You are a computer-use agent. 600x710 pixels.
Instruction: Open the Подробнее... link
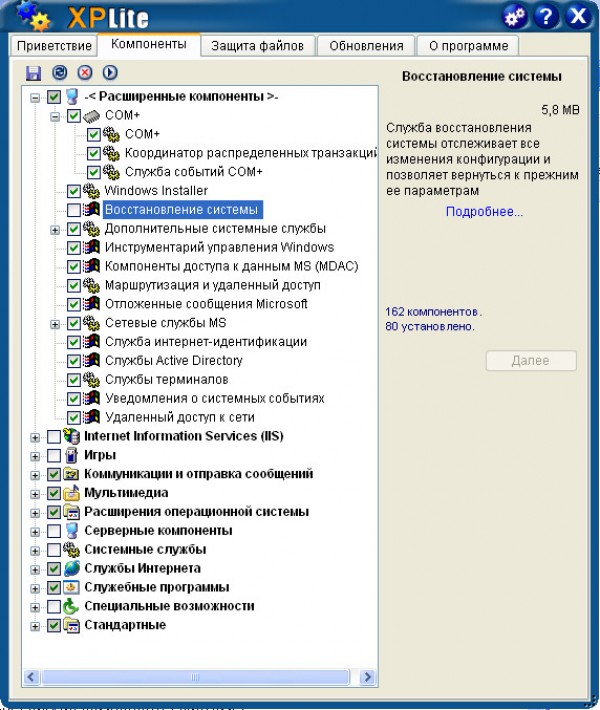pyautogui.click(x=484, y=211)
